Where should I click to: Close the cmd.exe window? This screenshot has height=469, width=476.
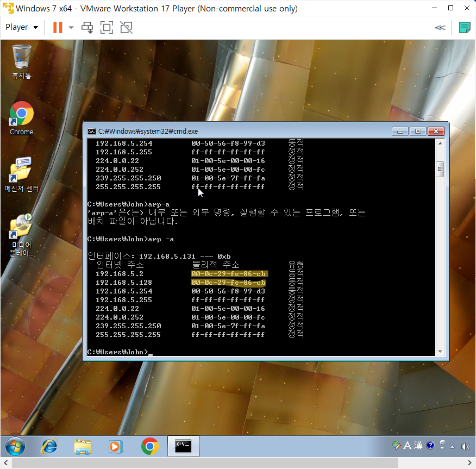[436, 131]
